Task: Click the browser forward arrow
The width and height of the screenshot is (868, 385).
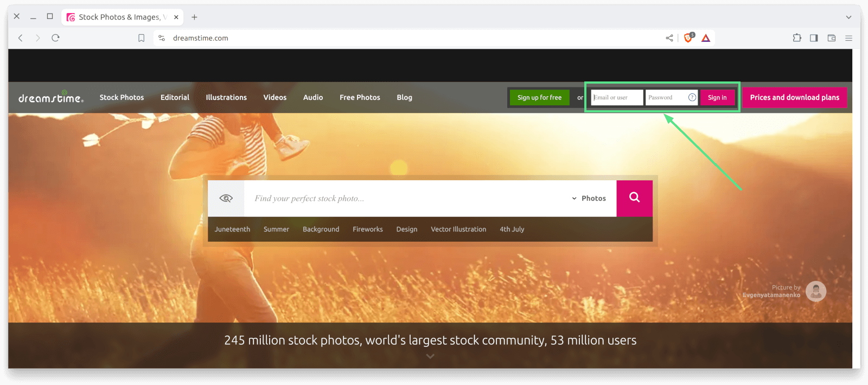Action: coord(37,38)
